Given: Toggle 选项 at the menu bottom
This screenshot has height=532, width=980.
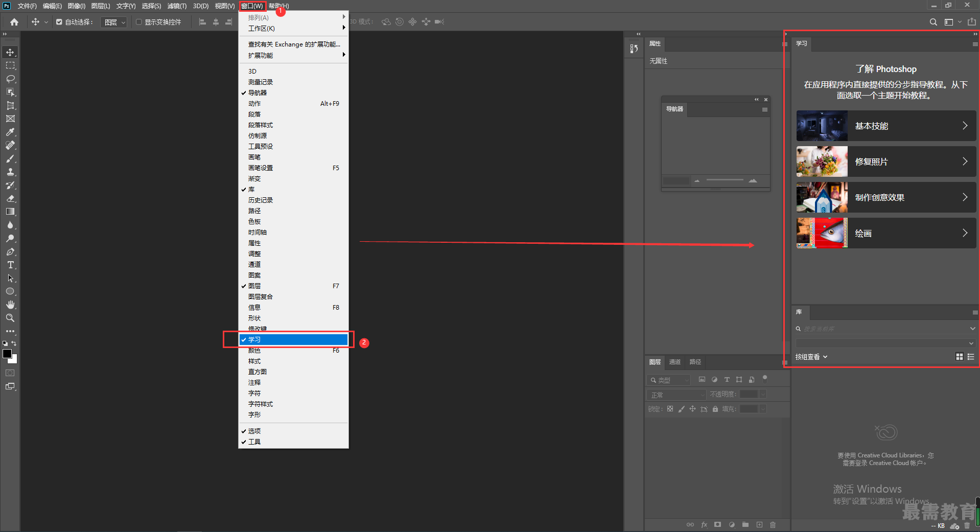Looking at the screenshot, I should pos(293,431).
